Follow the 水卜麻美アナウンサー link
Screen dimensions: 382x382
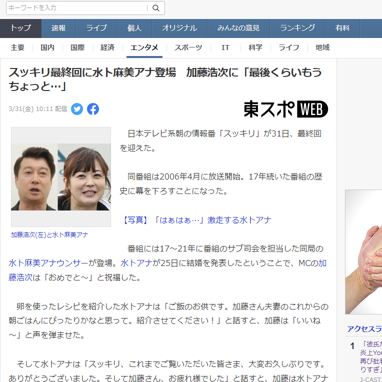[x=48, y=263]
